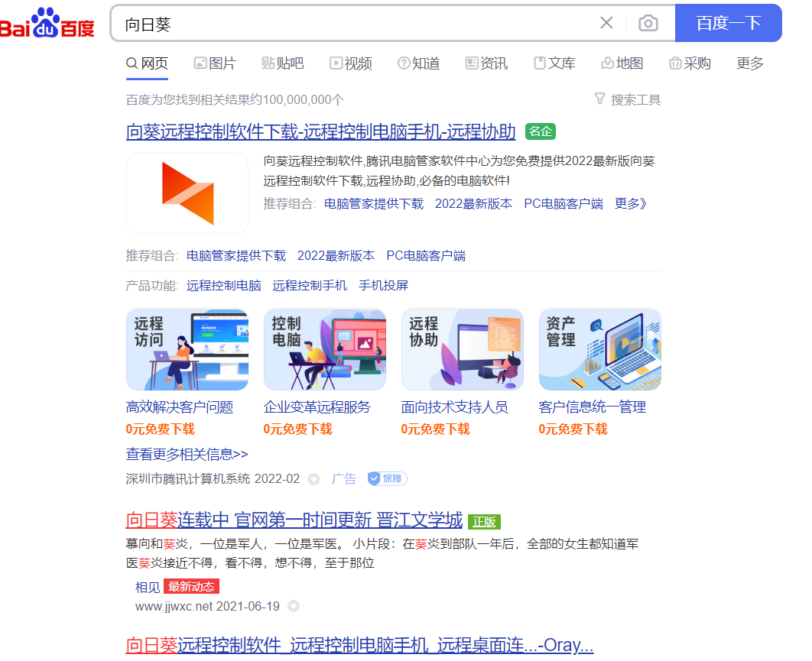Switch to the 图片 tab
812x661 pixels.
(215, 63)
